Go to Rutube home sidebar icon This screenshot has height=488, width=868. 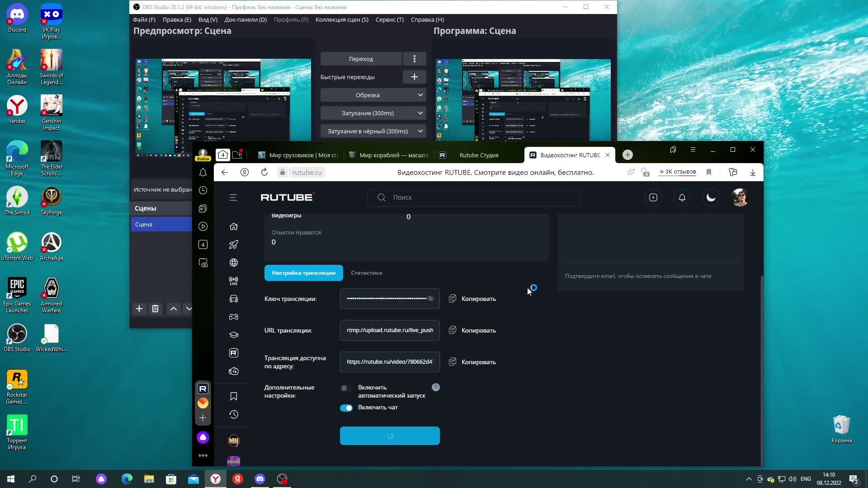234,226
